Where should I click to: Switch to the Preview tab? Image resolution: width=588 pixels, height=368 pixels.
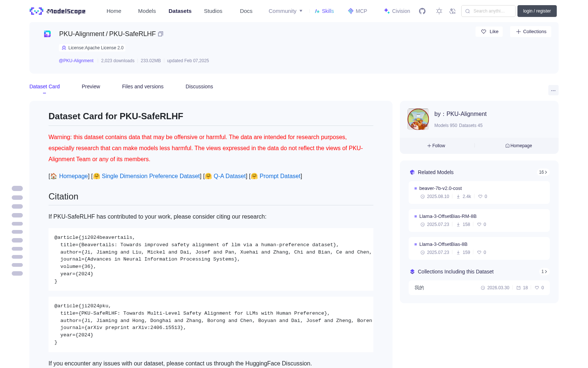[x=91, y=86]
